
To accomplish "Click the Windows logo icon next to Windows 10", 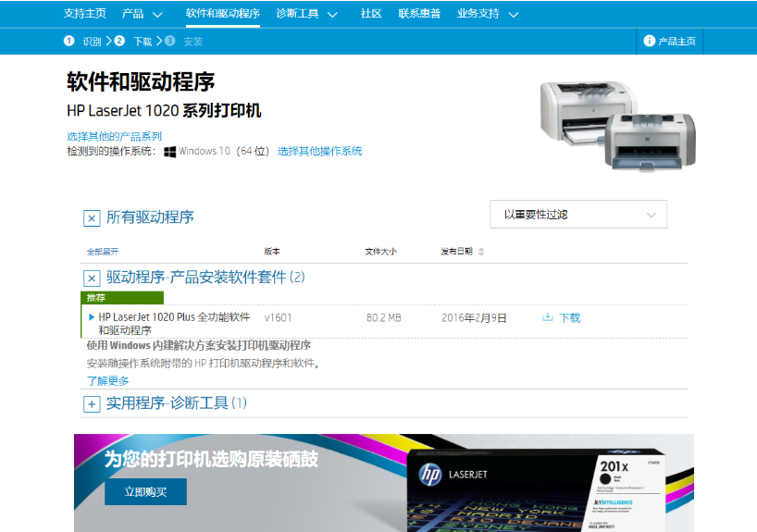I will 170,152.
